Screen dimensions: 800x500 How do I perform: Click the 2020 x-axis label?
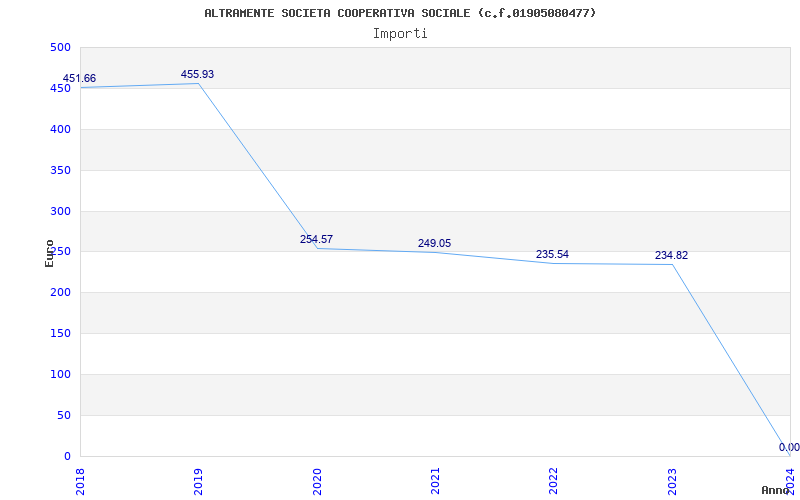[317, 482]
